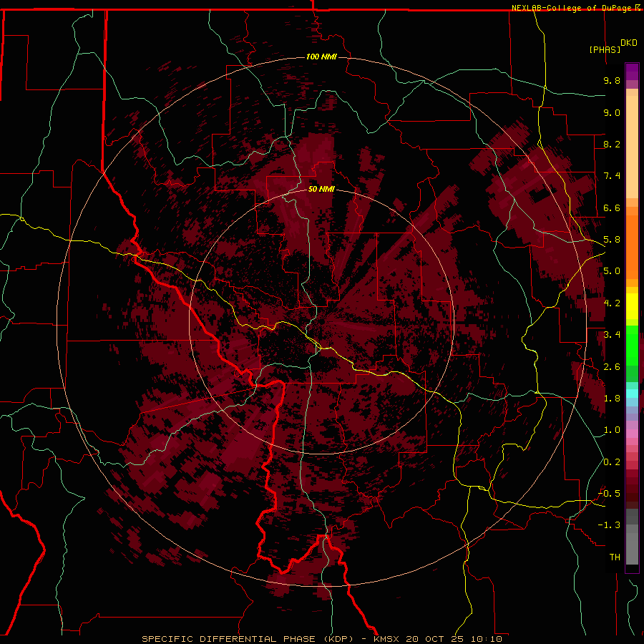Click the 3.4 color scale value

click(x=612, y=335)
